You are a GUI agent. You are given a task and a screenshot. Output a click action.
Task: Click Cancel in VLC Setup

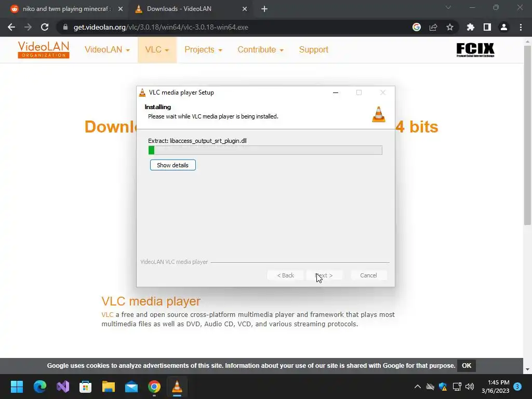click(368, 275)
